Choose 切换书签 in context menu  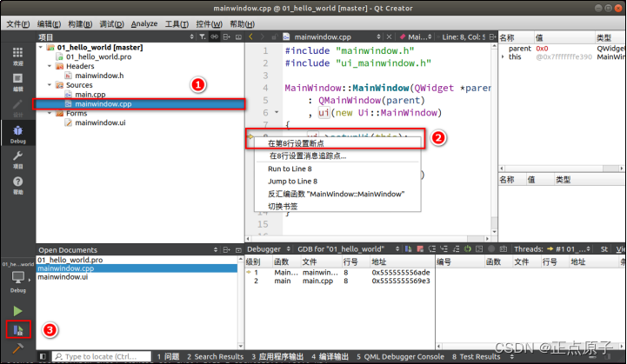click(337, 206)
